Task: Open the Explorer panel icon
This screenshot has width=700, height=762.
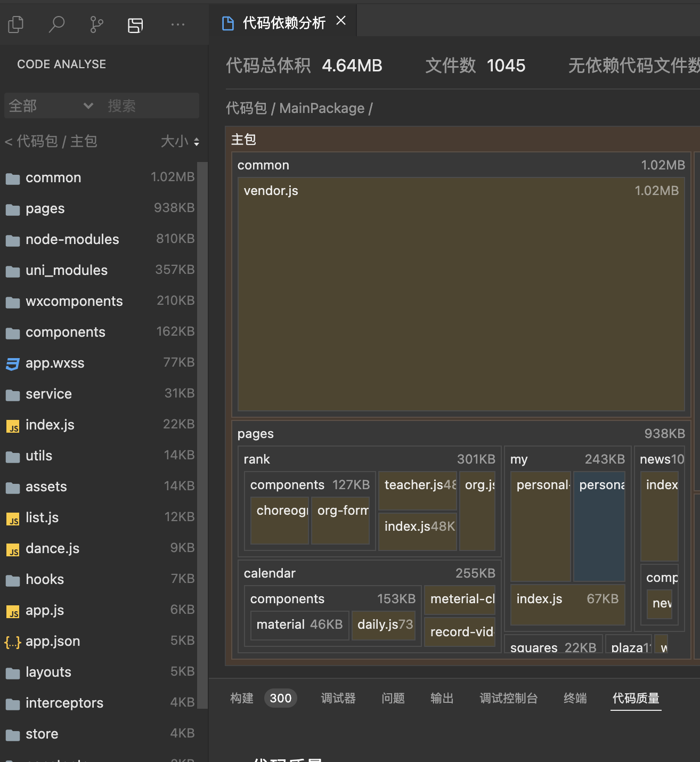Action: [x=15, y=24]
